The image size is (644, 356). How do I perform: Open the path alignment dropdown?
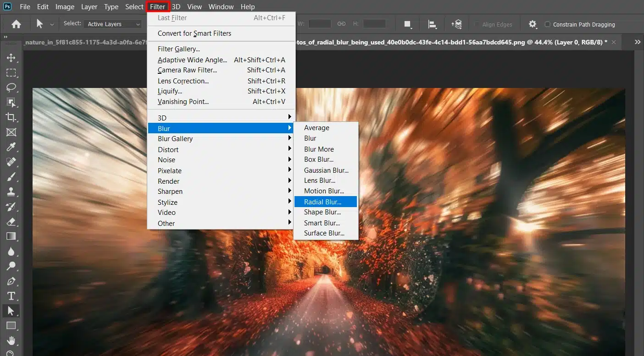432,24
